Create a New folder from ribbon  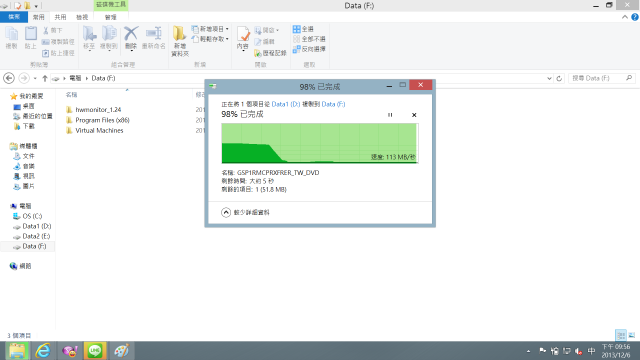tap(180, 41)
